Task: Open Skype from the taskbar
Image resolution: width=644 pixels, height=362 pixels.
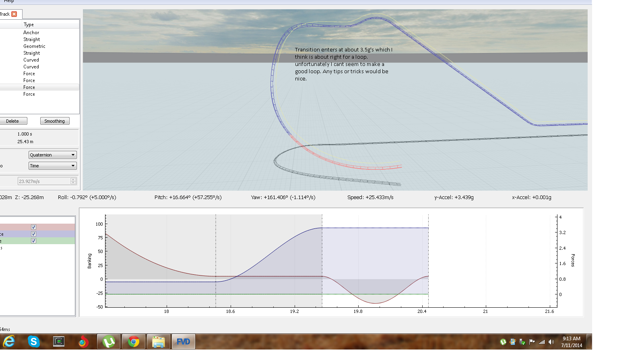Action: (34, 341)
